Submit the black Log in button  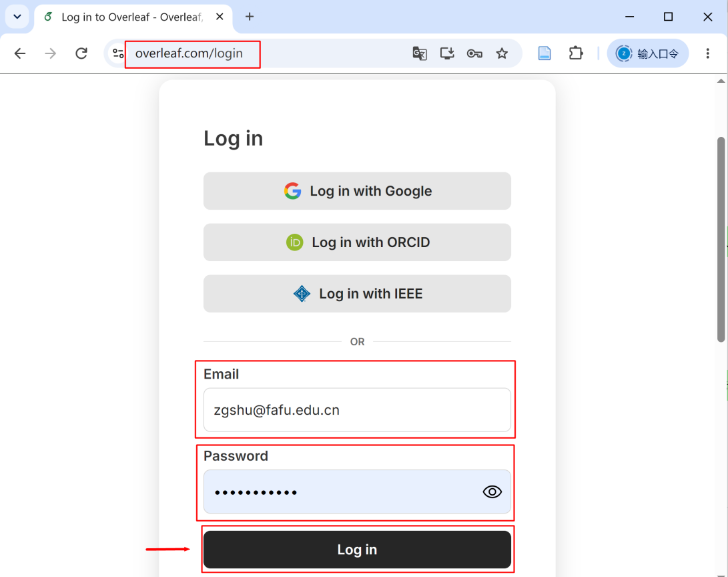(x=357, y=550)
